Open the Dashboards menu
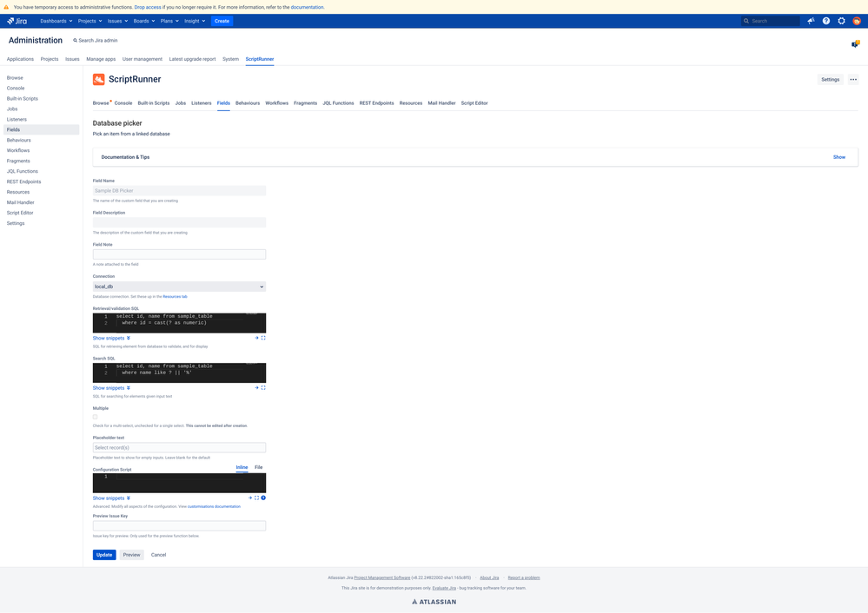The image size is (868, 613). tap(54, 21)
